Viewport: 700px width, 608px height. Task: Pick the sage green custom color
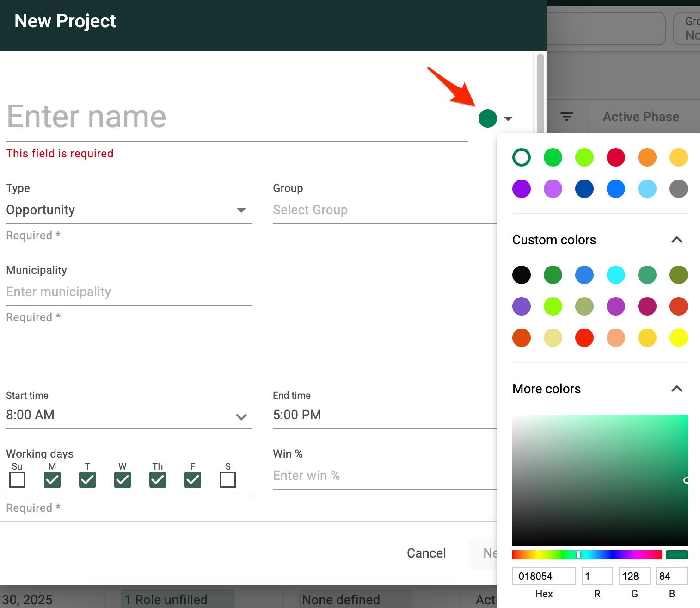[584, 306]
